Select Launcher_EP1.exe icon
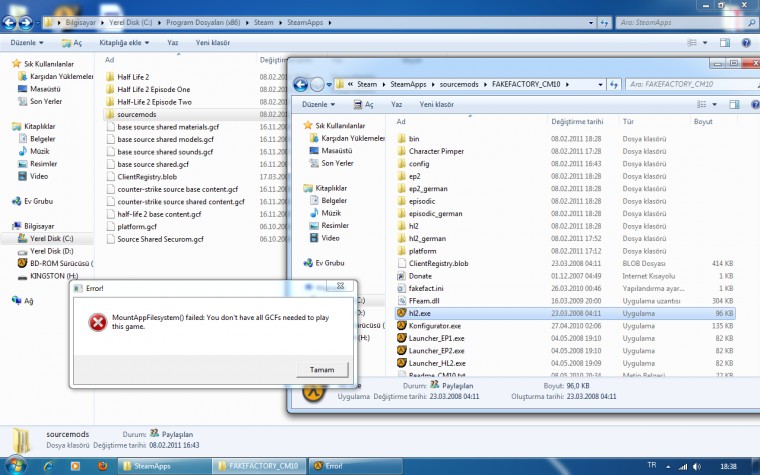Image resolution: width=760 pixels, height=475 pixels. [x=401, y=338]
